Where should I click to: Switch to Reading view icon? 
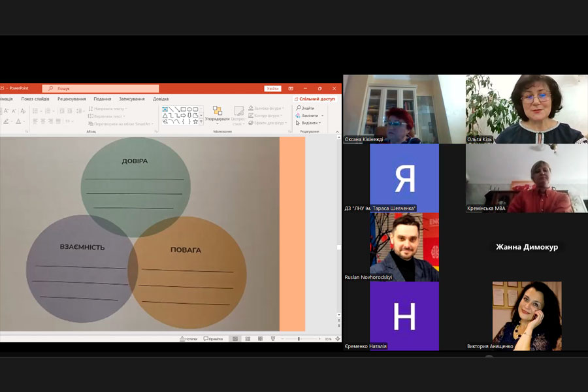pyautogui.click(x=260, y=338)
